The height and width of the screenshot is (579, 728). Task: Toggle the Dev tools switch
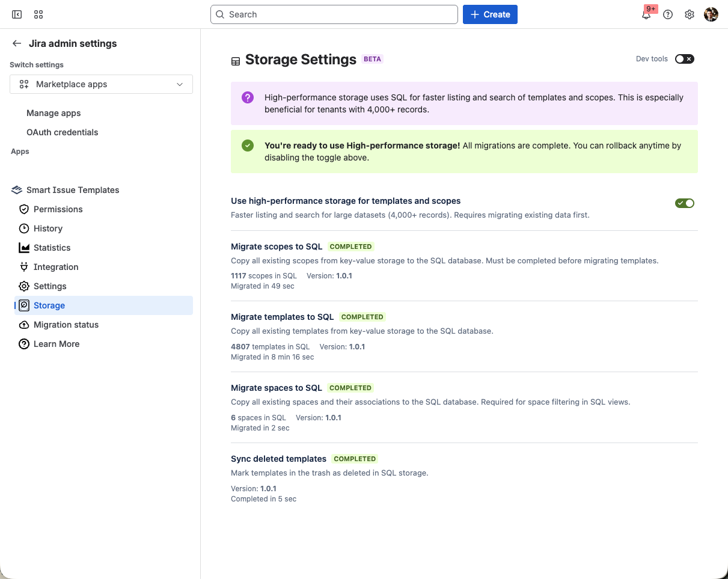pyautogui.click(x=685, y=59)
